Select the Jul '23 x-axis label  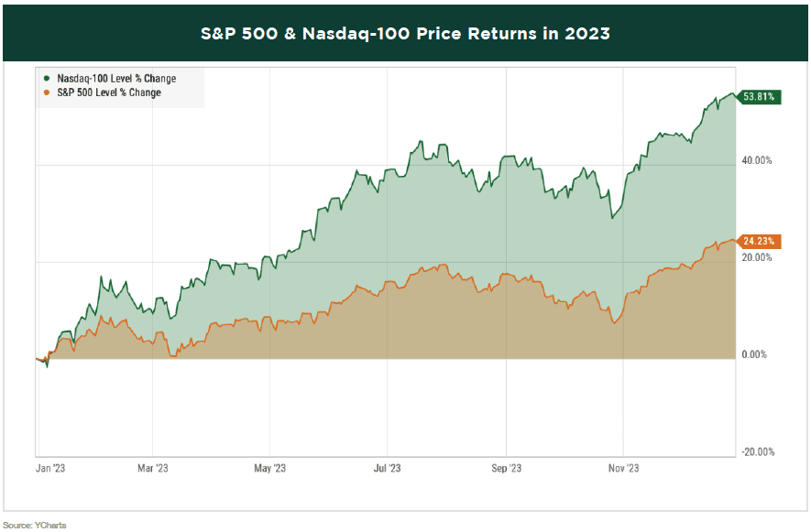tap(388, 468)
